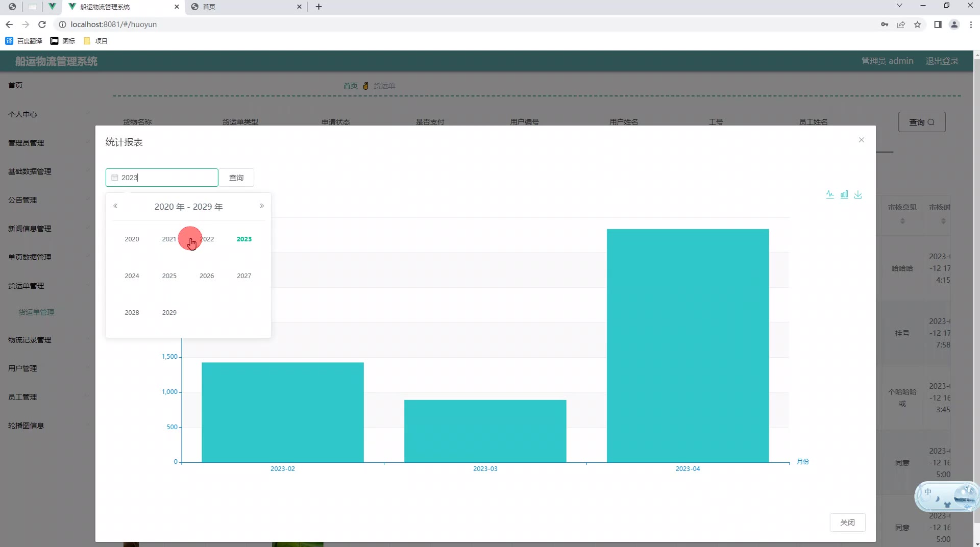Go to previous decade in year picker
Viewport: 980px width, 547px height.
click(115, 206)
